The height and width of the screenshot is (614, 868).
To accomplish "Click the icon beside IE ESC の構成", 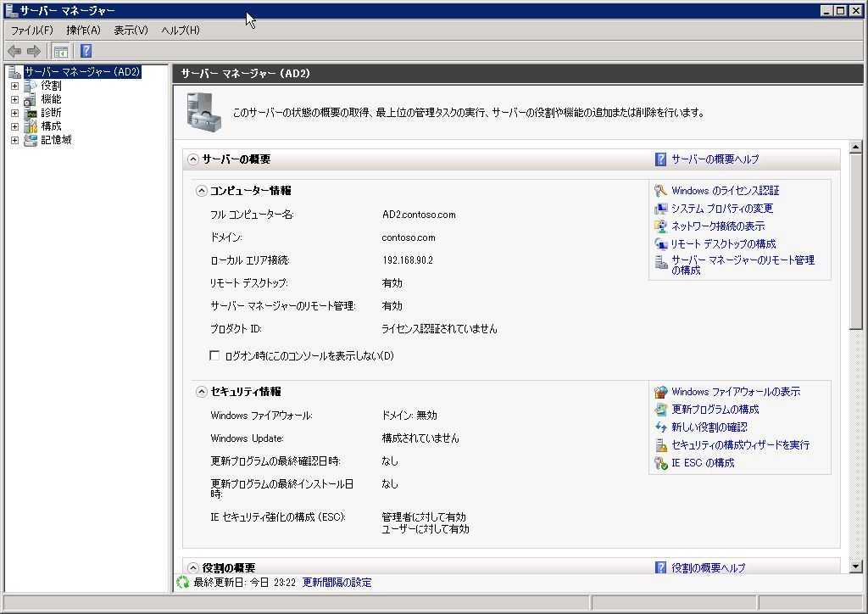I will click(x=660, y=463).
